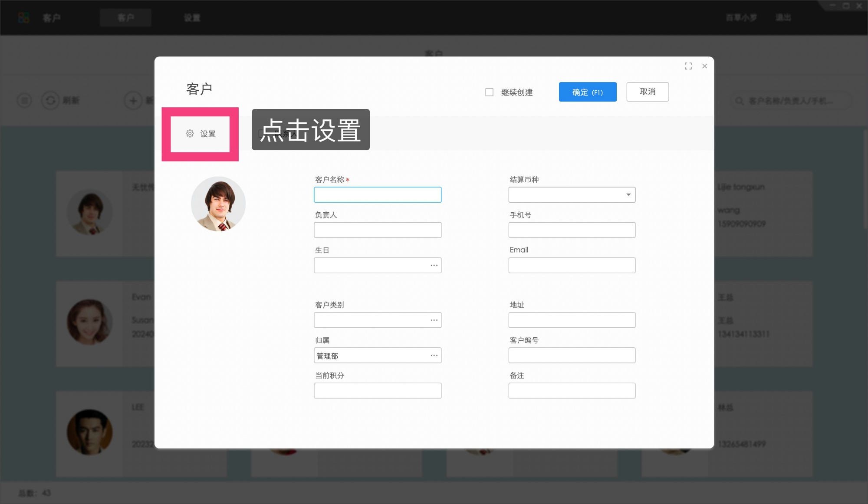The height and width of the screenshot is (504, 868).
Task: Click the list view icon in the toolbar
Action: 24,100
